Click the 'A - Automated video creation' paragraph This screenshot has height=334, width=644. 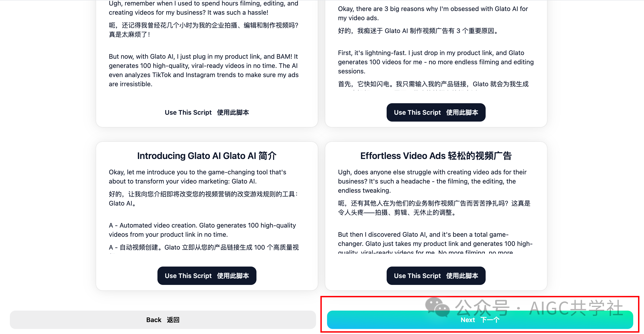202,230
